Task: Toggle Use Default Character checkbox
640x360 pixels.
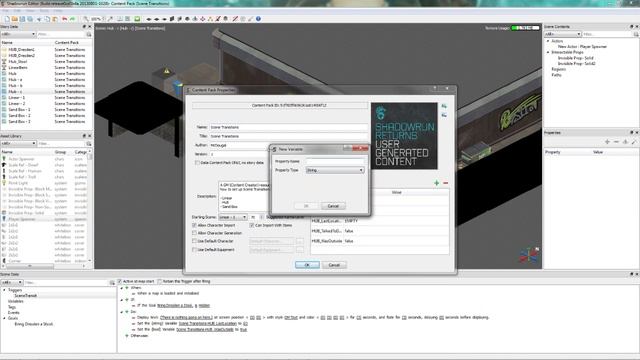Action: pos(194,241)
